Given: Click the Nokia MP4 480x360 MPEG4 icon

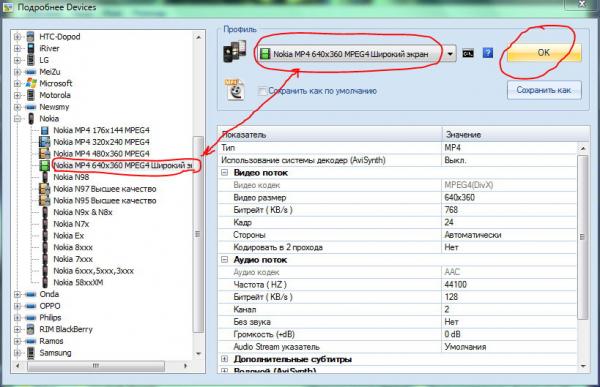Looking at the screenshot, I should pos(45,154).
